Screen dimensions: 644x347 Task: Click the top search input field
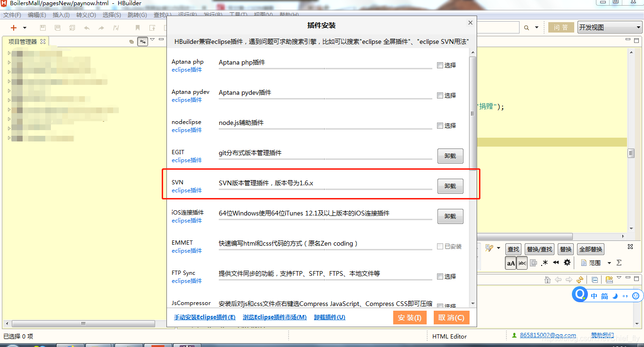pos(498,27)
